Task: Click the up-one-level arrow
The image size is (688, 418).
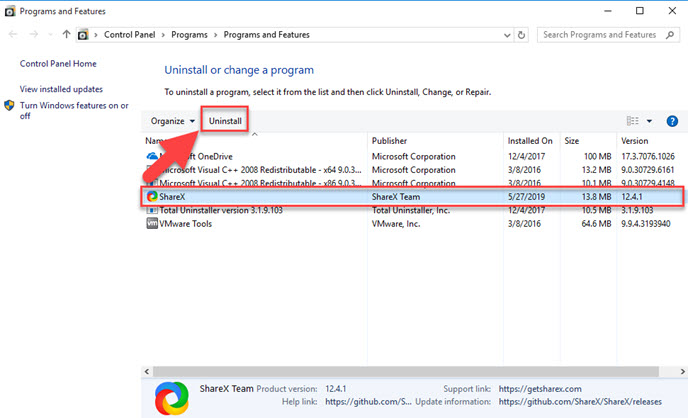Action: [66, 34]
